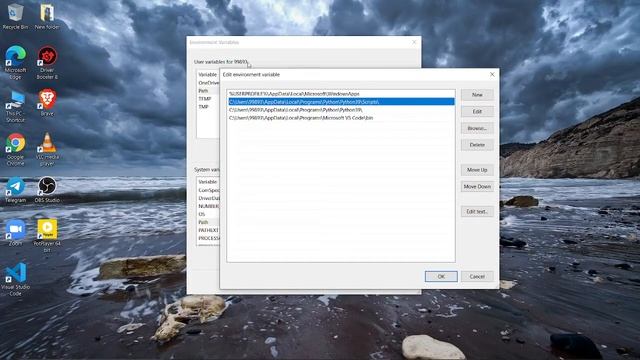Click the Delete button

tap(477, 145)
